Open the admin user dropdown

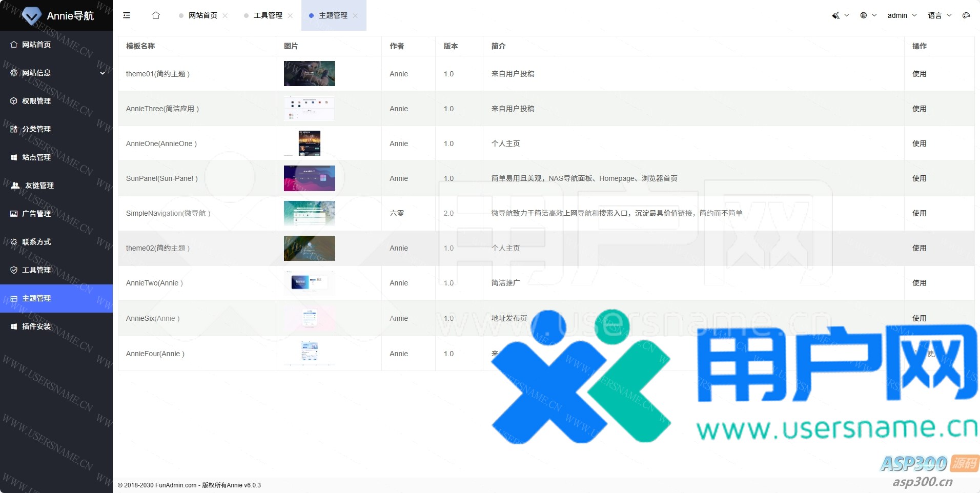click(x=902, y=15)
